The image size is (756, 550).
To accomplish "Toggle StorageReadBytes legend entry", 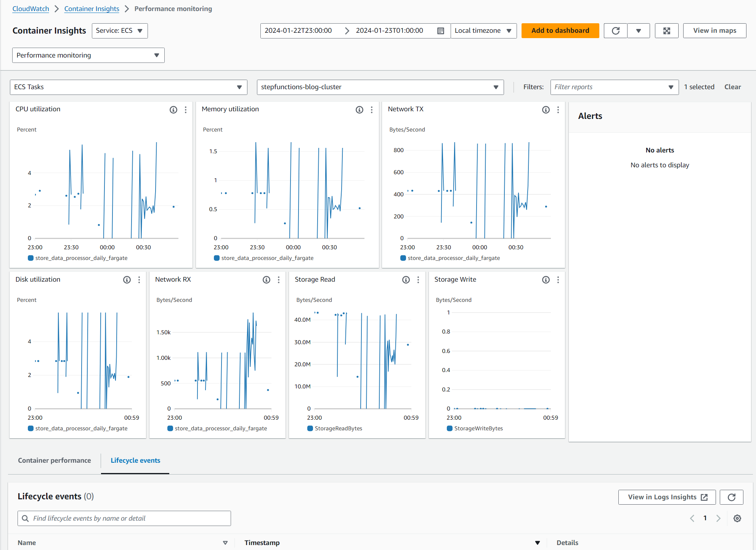I will (x=338, y=428).
